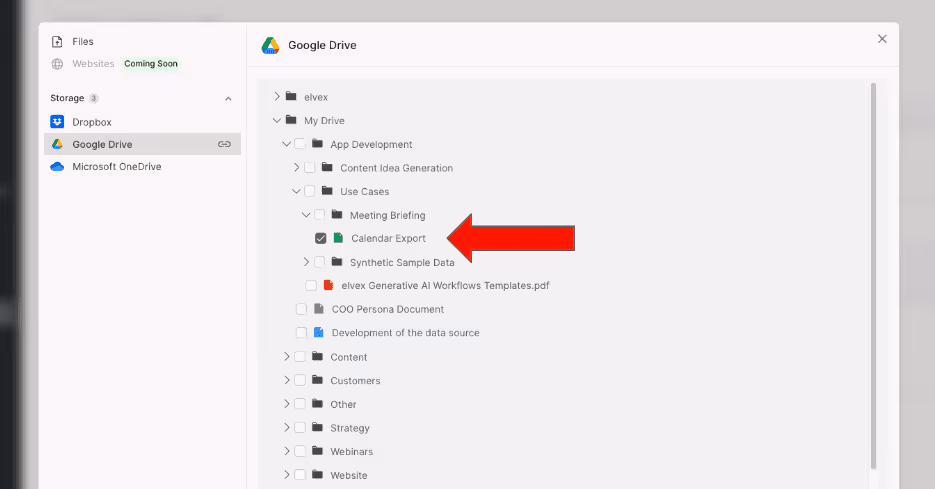
Task: Check the elvex Generative AI Workflows Templates.pdf checkbox
Action: [311, 286]
